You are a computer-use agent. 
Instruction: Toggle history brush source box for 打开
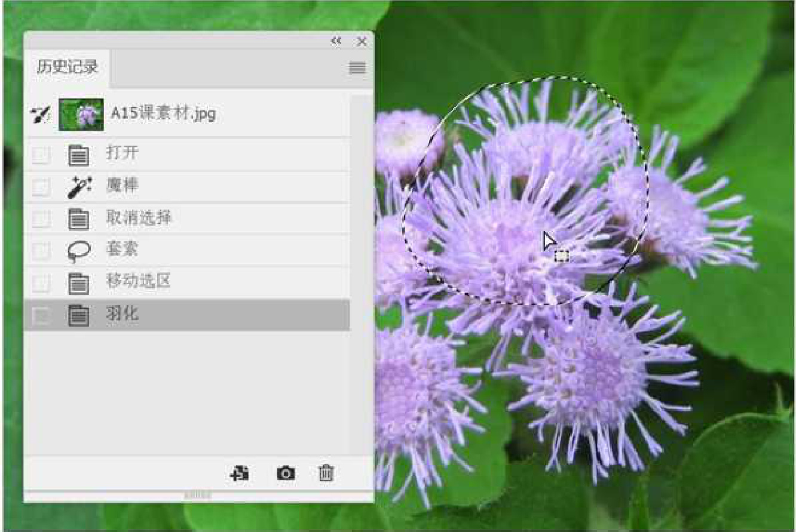[x=41, y=156]
